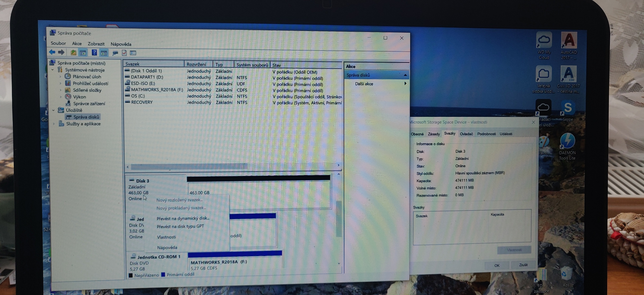This screenshot has height=295, width=644.
Task: Collapse the Správa disků actions section arrow
Action: (x=405, y=75)
